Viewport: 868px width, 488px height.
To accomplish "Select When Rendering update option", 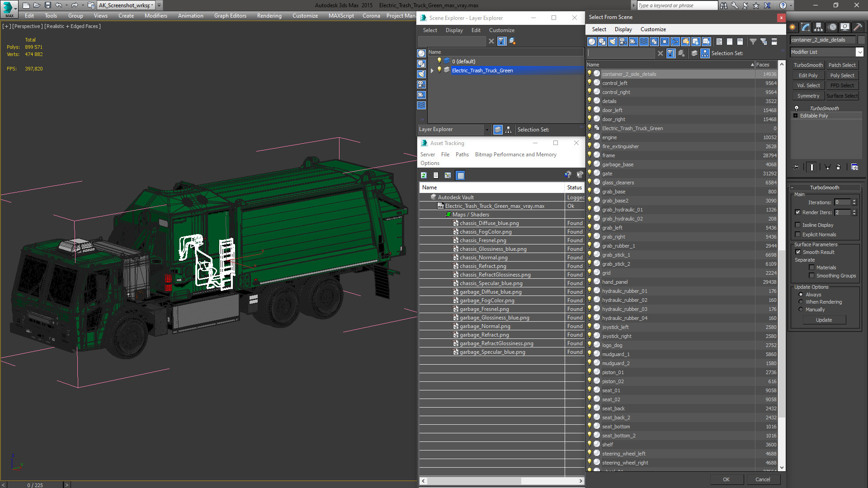I will (801, 302).
